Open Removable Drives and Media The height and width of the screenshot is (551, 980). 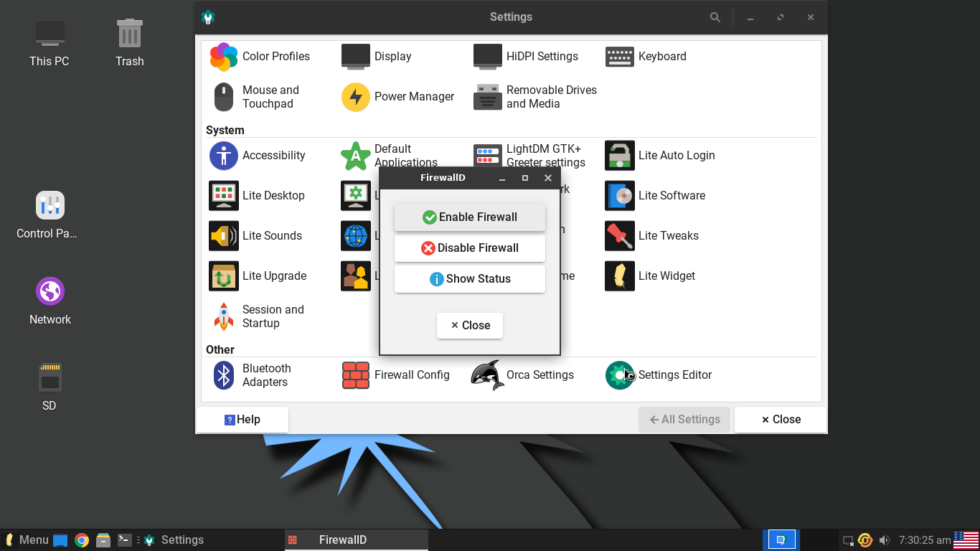click(x=535, y=97)
